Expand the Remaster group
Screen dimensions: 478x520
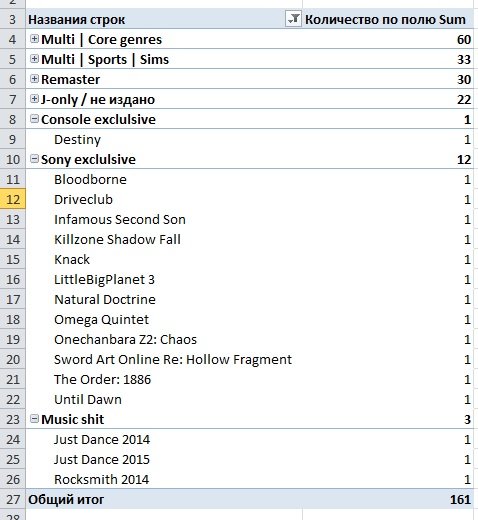(x=34, y=79)
